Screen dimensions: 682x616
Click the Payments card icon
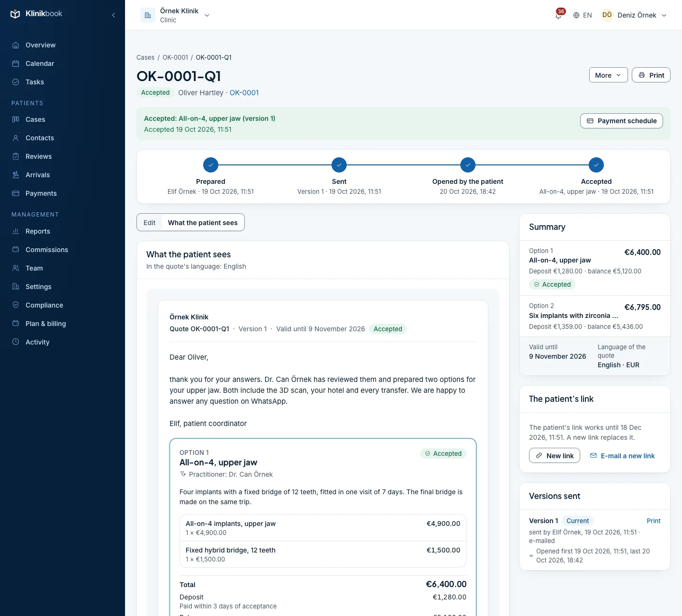(x=16, y=193)
